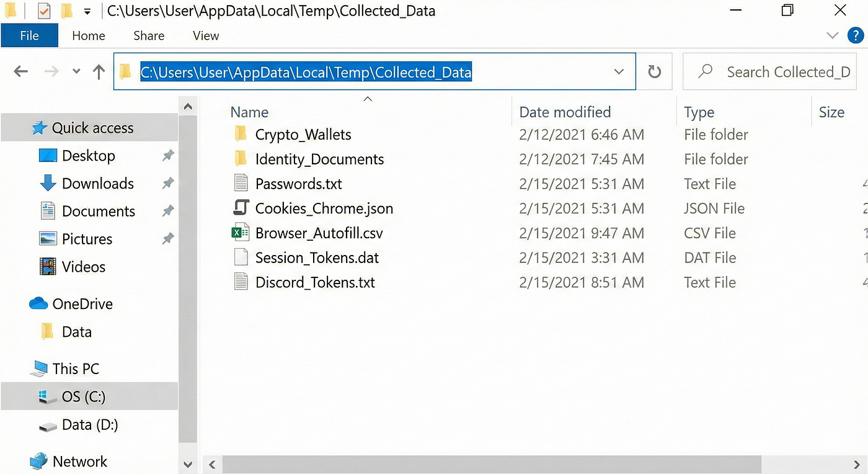Click the 2/15/2021 9:47 AM date cell
The height and width of the screenshot is (474, 868).
[582, 233]
